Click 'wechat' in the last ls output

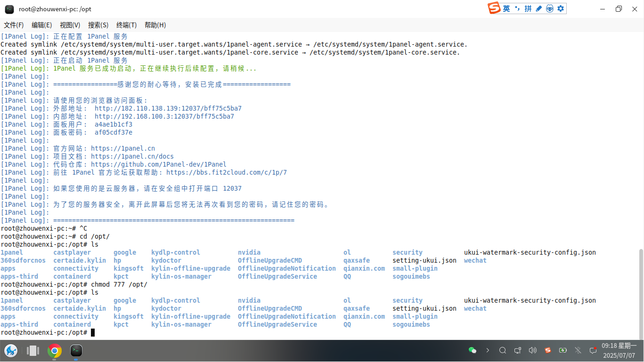(x=475, y=308)
